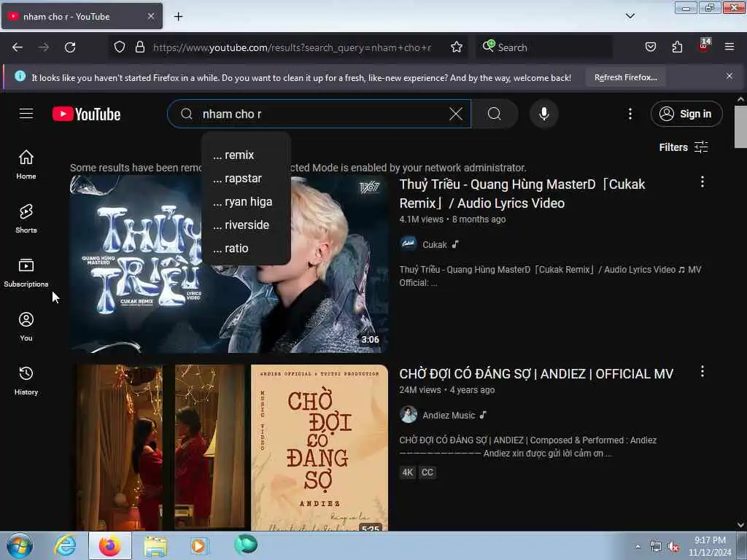Open Cukak channel avatar

tap(409, 244)
